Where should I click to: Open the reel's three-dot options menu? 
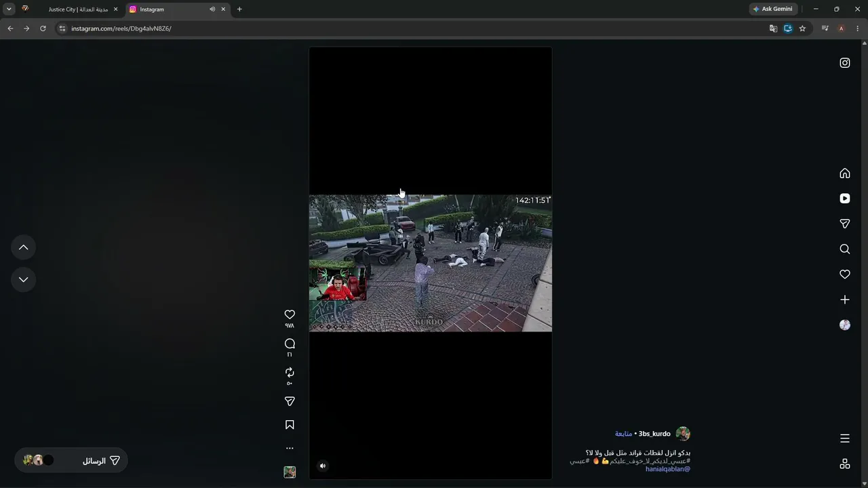click(290, 448)
